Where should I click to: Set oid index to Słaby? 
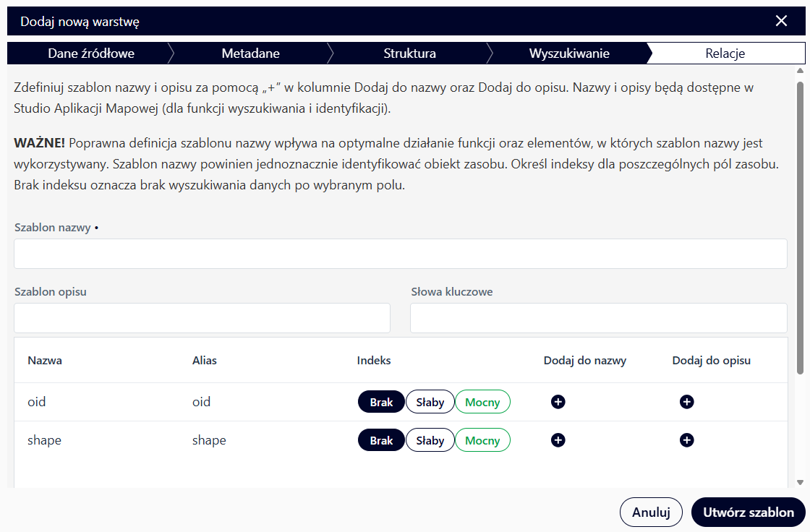[x=430, y=402]
